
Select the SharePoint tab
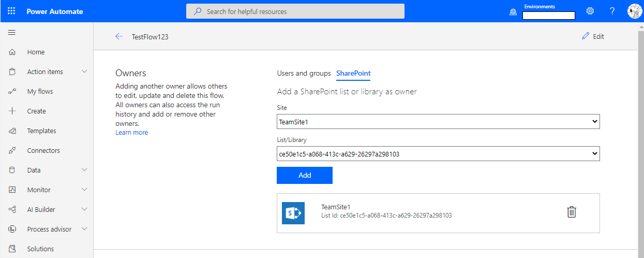(x=353, y=73)
